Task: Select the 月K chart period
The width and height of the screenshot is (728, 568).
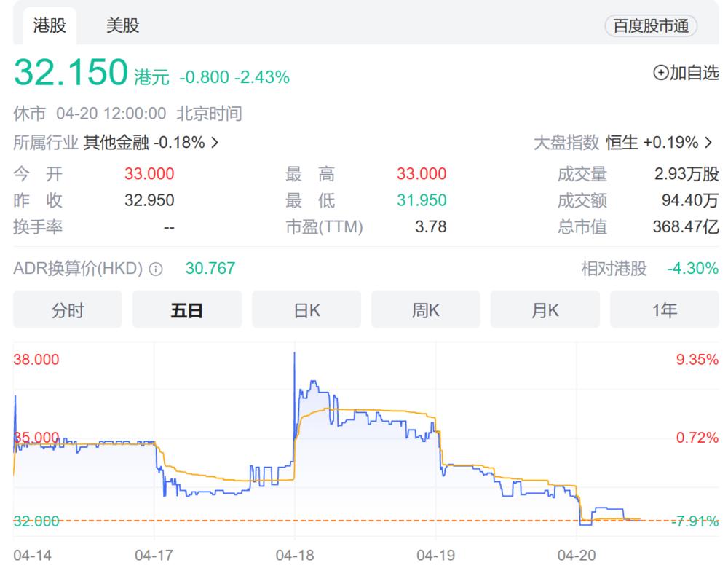Action: click(x=545, y=309)
